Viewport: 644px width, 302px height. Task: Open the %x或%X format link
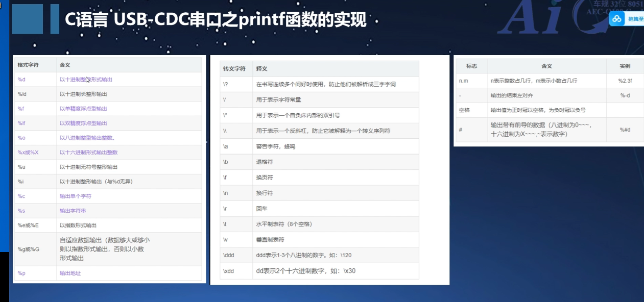tap(28, 152)
